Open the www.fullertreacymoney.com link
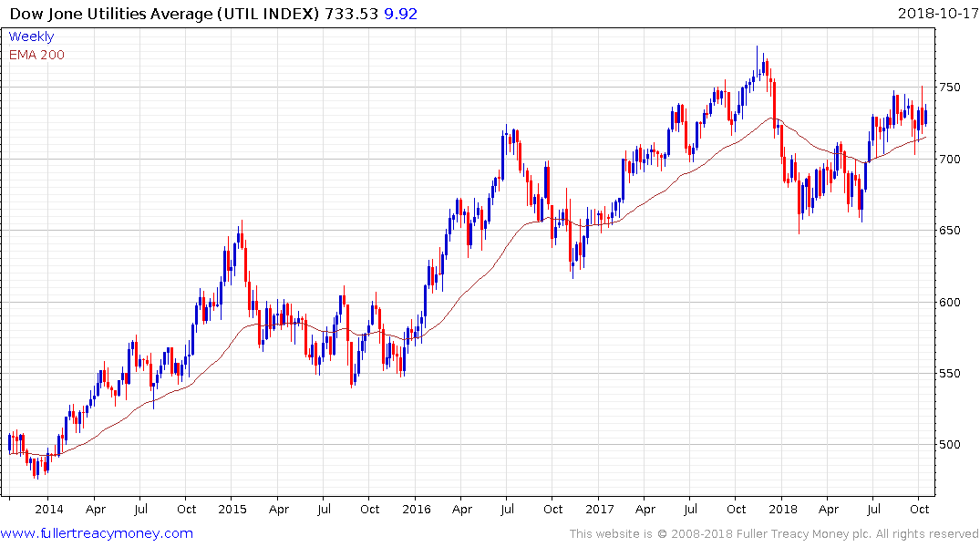 click(97, 533)
